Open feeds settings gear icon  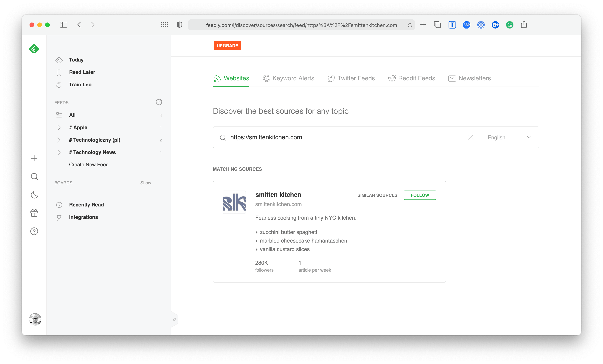[x=159, y=102]
